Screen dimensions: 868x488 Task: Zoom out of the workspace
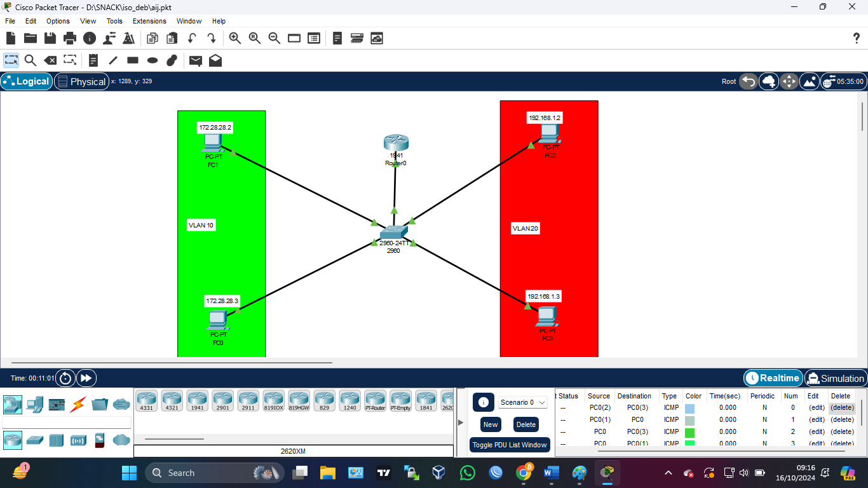click(275, 38)
